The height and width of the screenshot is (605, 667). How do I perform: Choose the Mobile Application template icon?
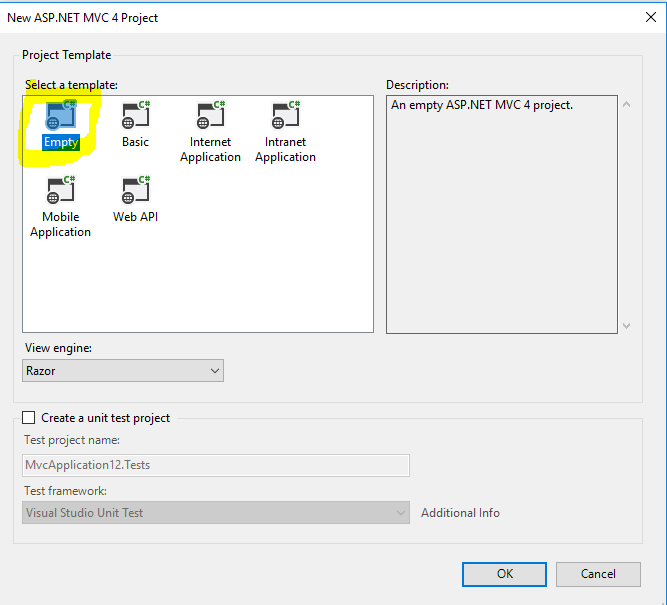pos(61,191)
